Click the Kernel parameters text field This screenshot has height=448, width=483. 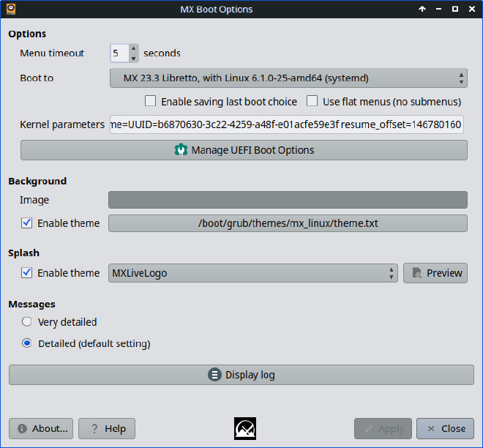tap(286, 124)
